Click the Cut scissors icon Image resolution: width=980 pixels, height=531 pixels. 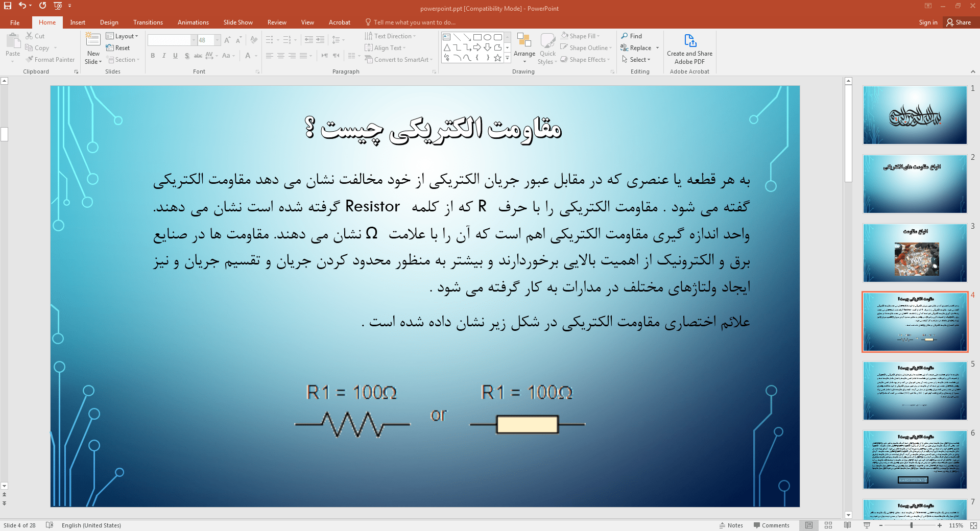pyautogui.click(x=30, y=36)
